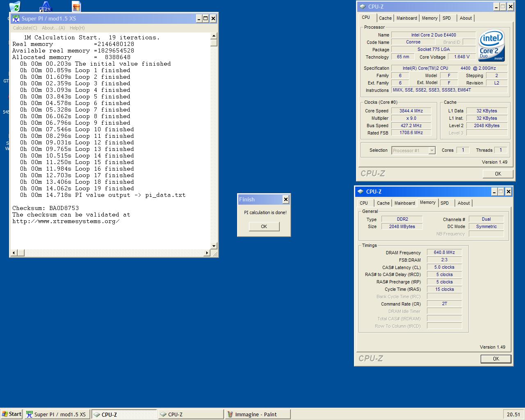Click OK in the Finish dialog
525x420 pixels.
[x=264, y=226]
